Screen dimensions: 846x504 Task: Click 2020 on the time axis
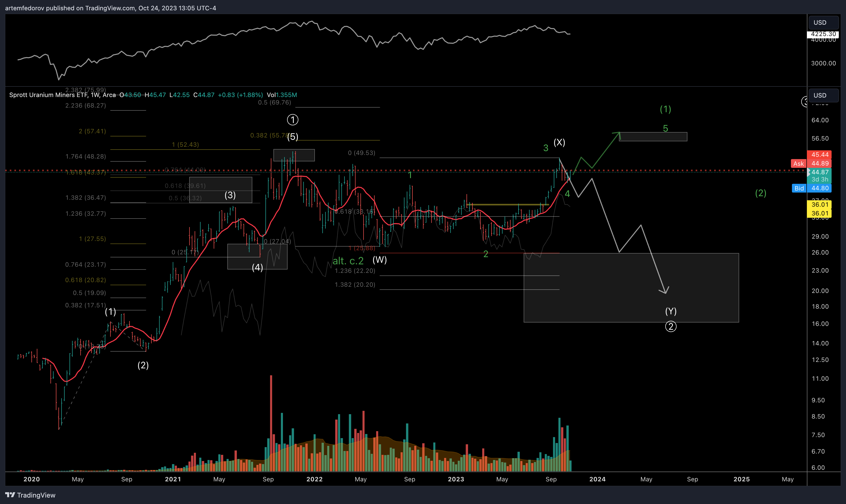tap(32, 479)
